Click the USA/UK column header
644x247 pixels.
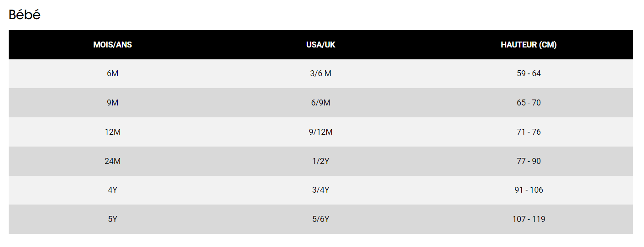click(320, 45)
